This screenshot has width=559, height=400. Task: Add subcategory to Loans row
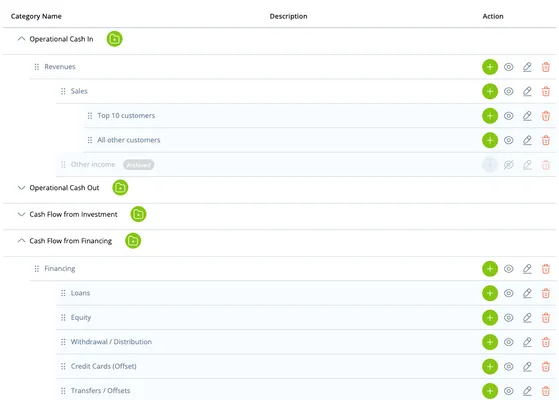click(490, 293)
